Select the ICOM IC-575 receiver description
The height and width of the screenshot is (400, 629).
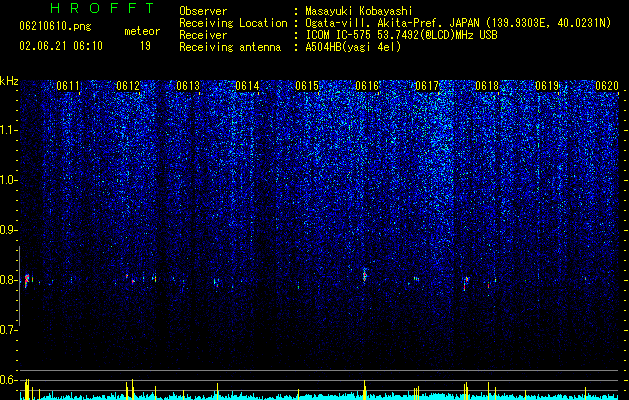coord(401,35)
